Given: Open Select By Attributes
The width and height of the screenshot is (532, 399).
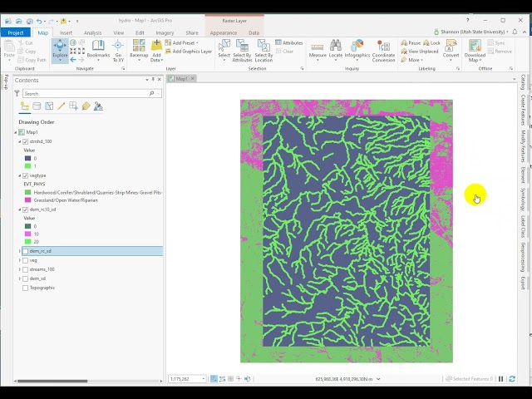Looking at the screenshot, I should pyautogui.click(x=242, y=50).
